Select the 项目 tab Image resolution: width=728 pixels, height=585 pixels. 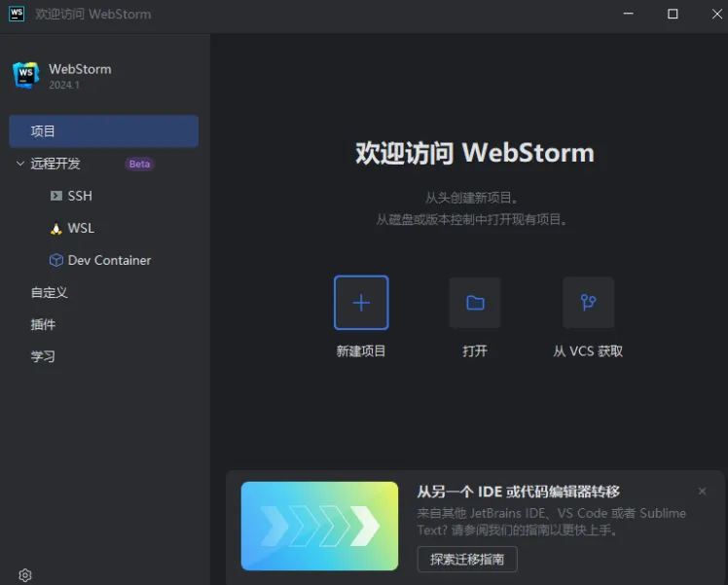coord(103,131)
